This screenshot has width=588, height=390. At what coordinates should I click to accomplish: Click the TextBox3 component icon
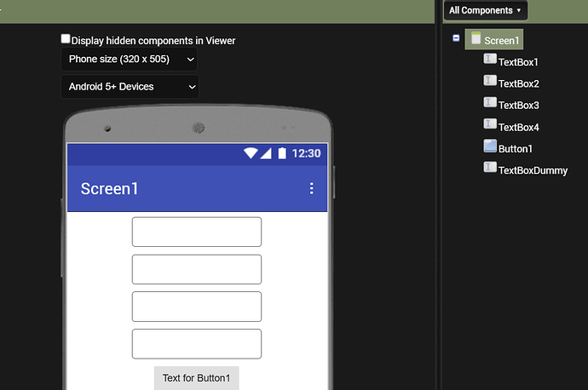[490, 102]
